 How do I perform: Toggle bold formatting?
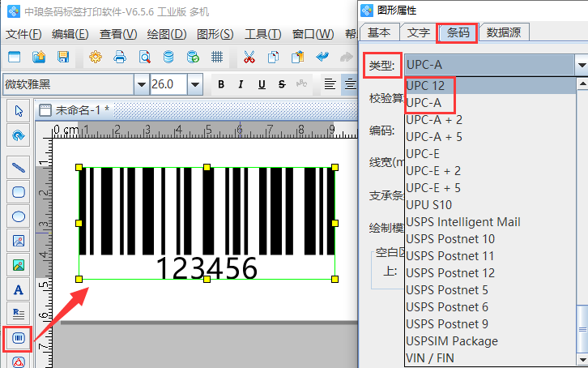click(x=221, y=84)
